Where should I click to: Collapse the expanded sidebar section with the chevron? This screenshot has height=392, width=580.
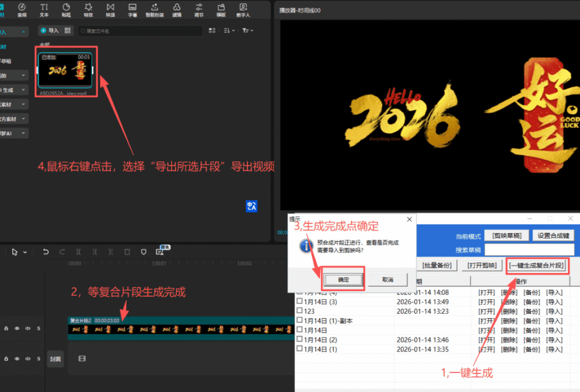23,31
